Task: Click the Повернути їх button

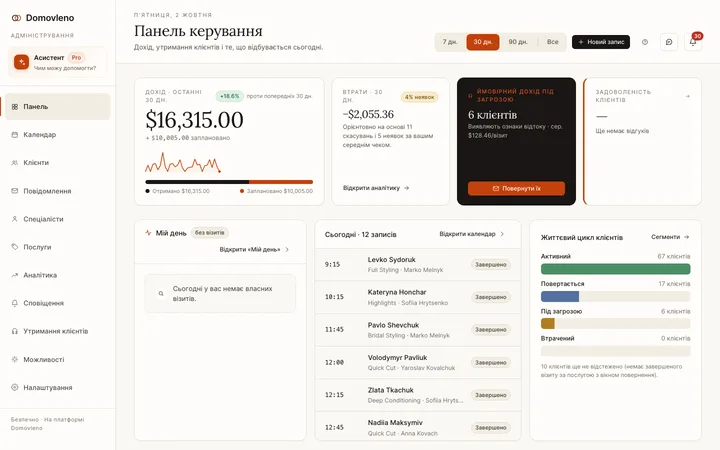Action: pyautogui.click(x=516, y=189)
